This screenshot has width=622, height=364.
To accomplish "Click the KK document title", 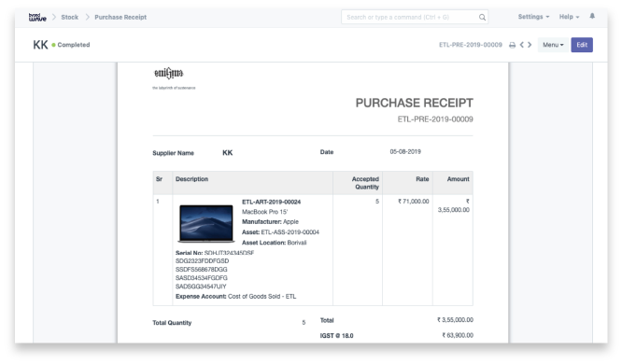I will [x=40, y=45].
